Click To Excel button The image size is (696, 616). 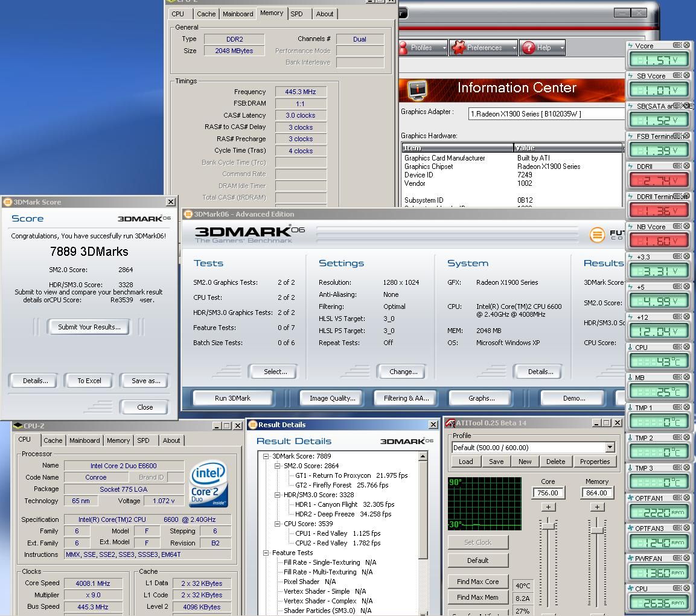89,381
